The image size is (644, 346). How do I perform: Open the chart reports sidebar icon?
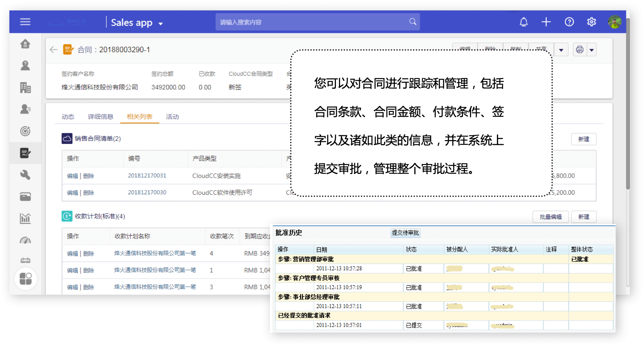25,218
